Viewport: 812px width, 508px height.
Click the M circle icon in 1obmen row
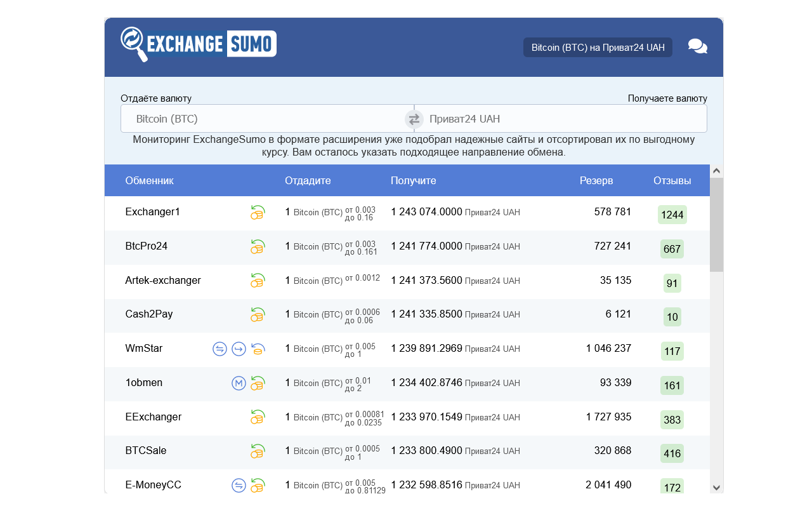pos(239,383)
